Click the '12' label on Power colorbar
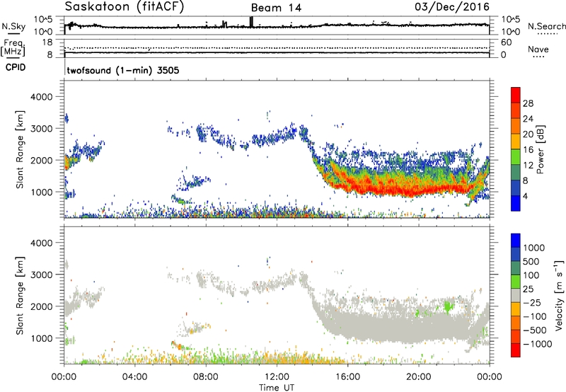Image resolution: width=566 pixels, height=392 pixels. pos(528,166)
